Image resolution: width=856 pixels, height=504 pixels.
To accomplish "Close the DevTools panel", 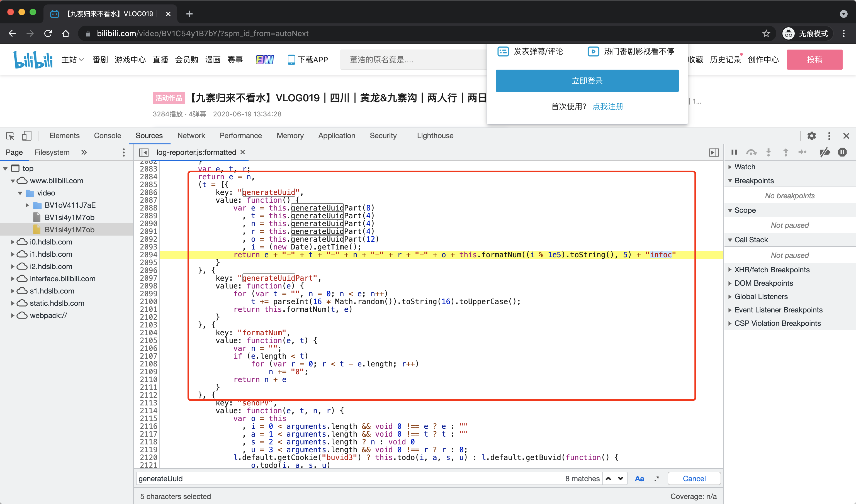I will [x=846, y=136].
